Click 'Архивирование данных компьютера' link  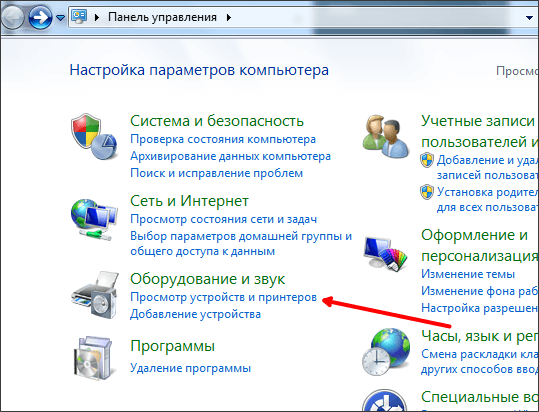pyautogui.click(x=230, y=156)
